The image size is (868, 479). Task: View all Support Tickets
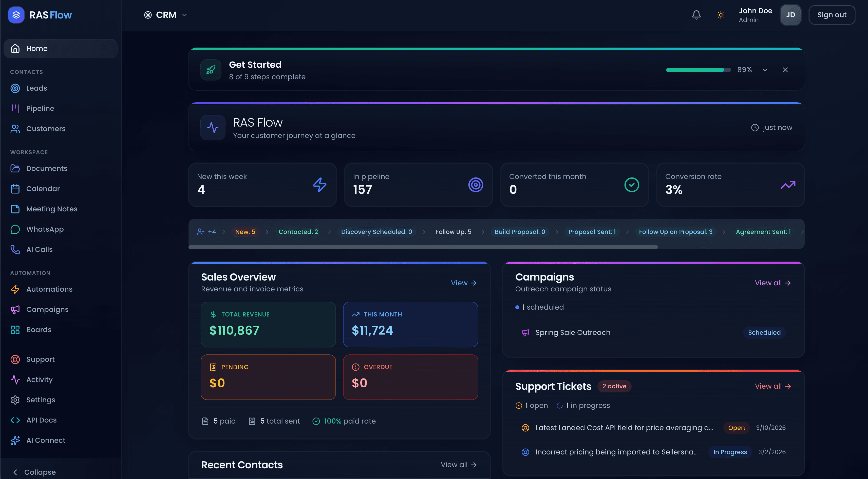[772, 386]
